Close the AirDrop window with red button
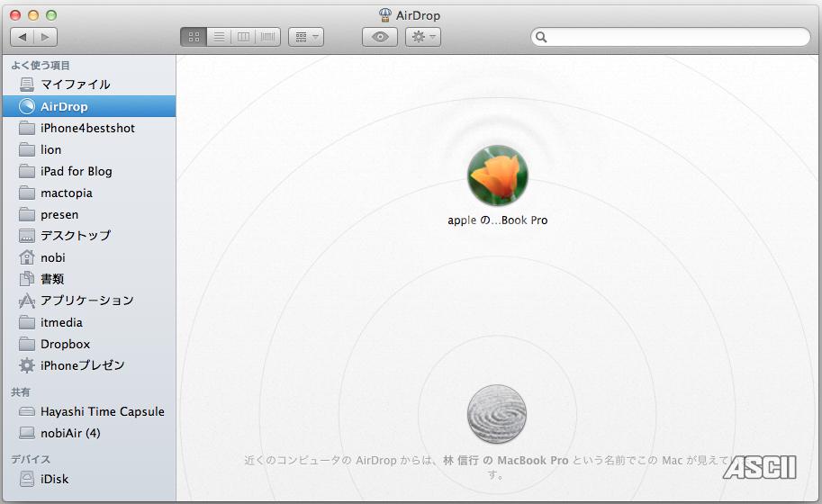The height and width of the screenshot is (504, 822). (15, 15)
